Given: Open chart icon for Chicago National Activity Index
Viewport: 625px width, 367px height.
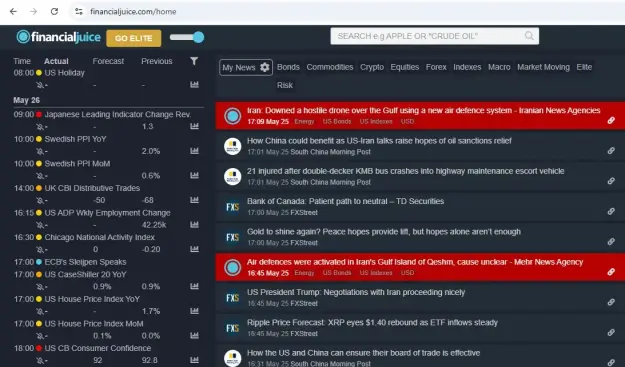Looking at the screenshot, I should pyautogui.click(x=194, y=249).
